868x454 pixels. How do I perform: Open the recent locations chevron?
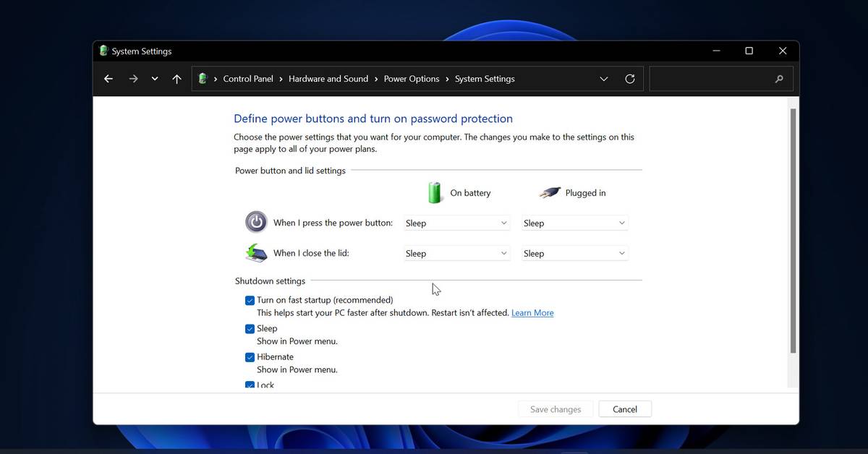tap(155, 79)
